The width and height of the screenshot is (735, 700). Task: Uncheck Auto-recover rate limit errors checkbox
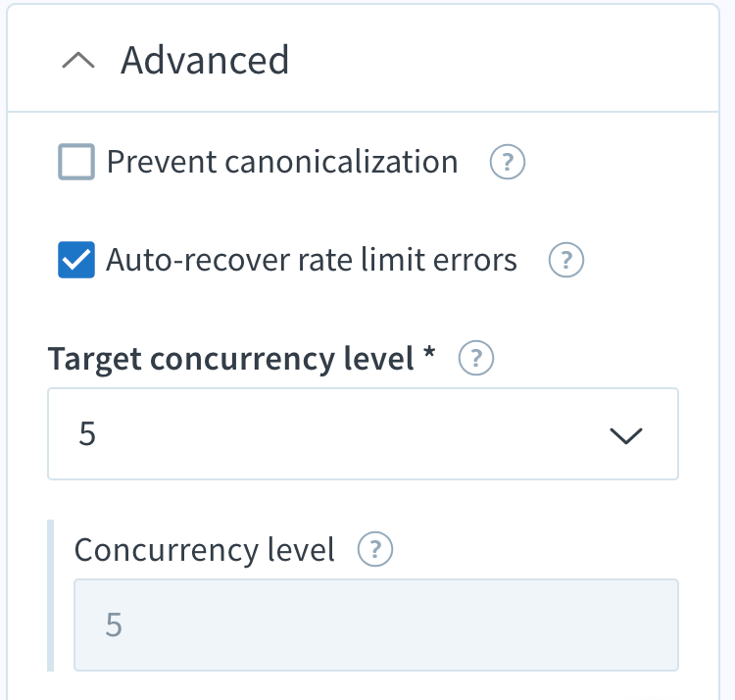point(76,260)
